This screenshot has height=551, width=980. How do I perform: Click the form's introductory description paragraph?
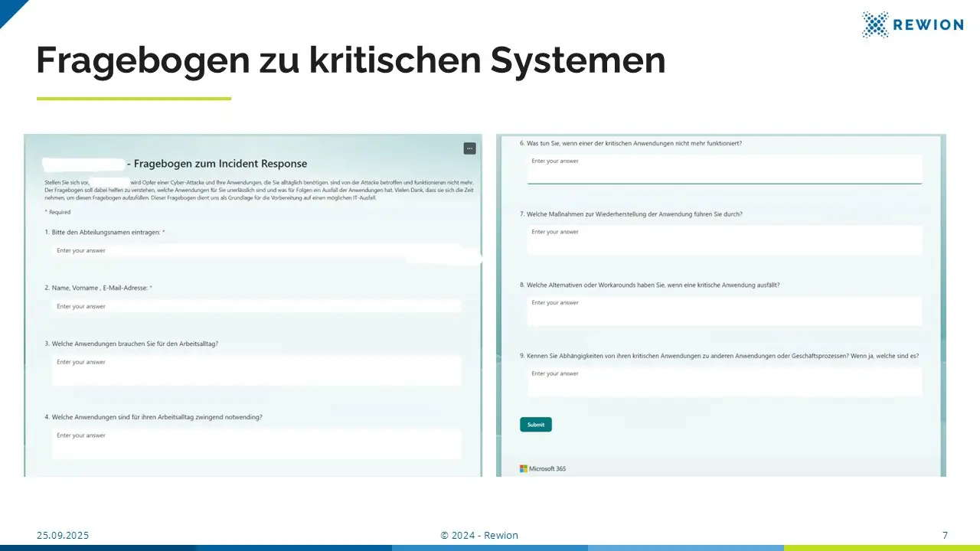pyautogui.click(x=259, y=190)
